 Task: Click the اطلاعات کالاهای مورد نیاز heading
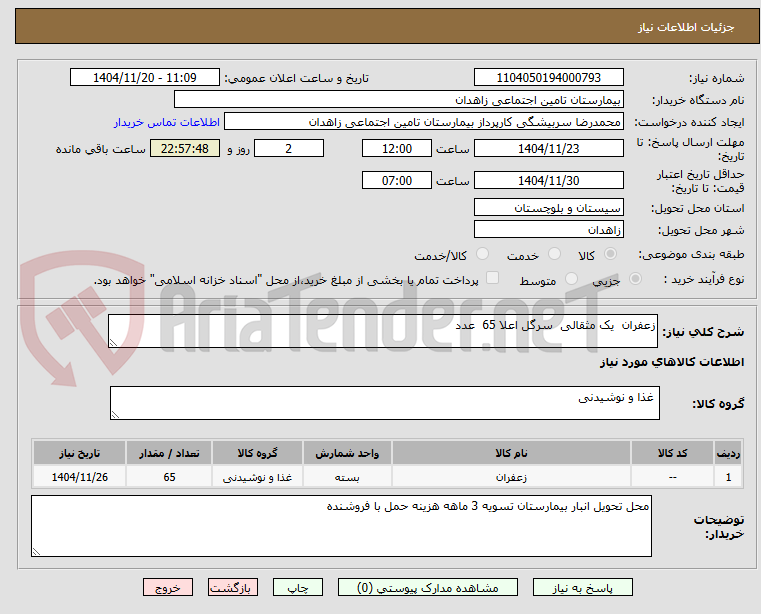coord(672,362)
